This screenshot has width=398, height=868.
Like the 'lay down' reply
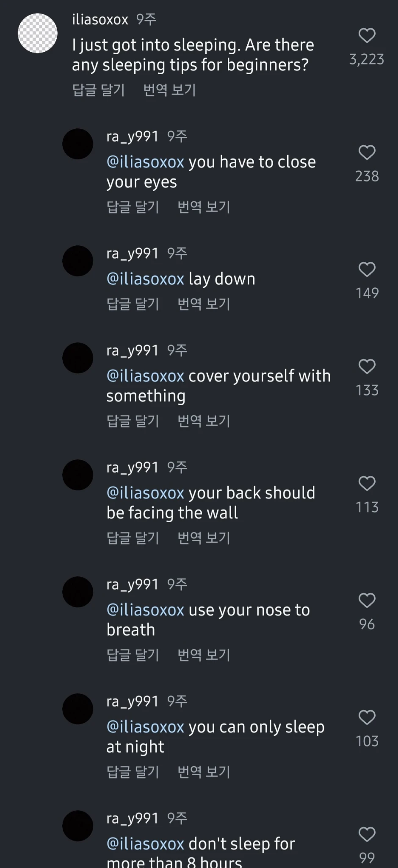tap(367, 270)
